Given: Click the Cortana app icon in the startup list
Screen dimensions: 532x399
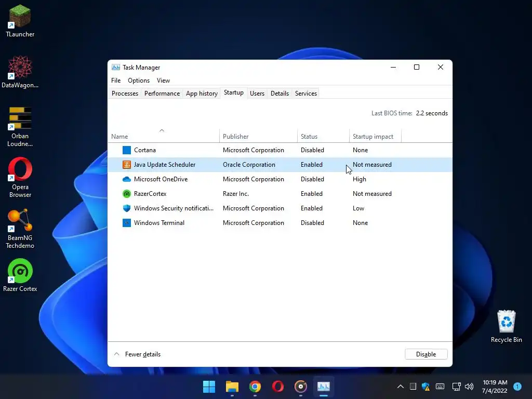Looking at the screenshot, I should [x=127, y=150].
